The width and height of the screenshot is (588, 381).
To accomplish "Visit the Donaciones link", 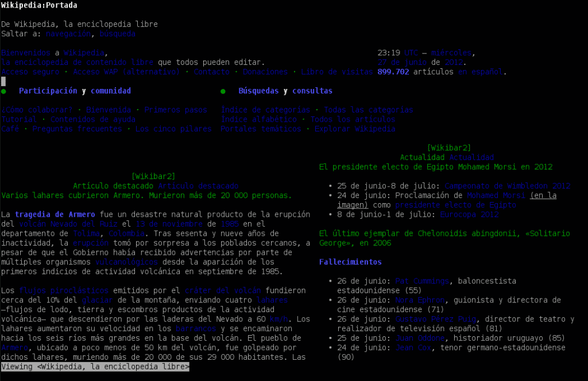I will 265,72.
